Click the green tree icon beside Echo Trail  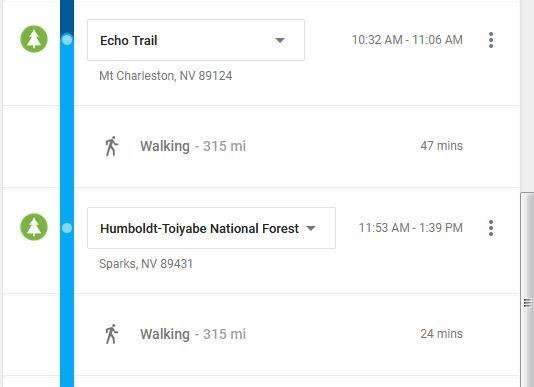click(x=34, y=39)
